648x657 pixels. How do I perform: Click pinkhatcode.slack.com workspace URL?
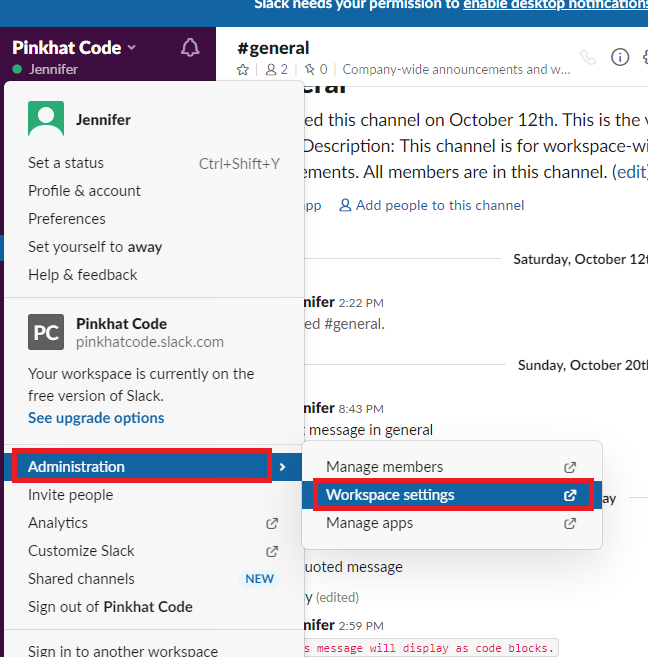pyautogui.click(x=150, y=342)
